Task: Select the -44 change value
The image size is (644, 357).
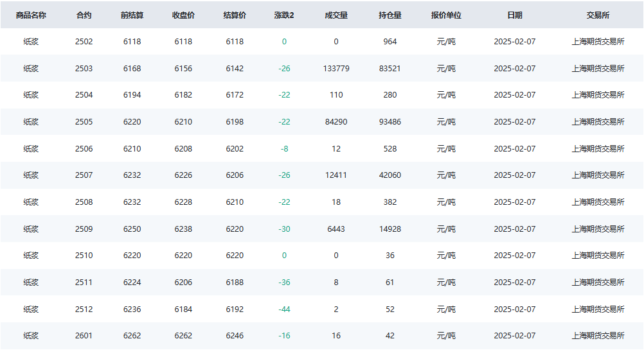Action: [x=284, y=309]
